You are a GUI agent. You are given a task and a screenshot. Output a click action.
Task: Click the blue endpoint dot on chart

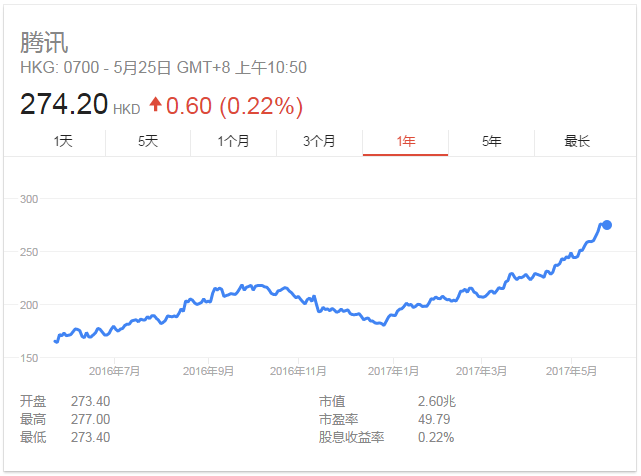[x=606, y=225]
